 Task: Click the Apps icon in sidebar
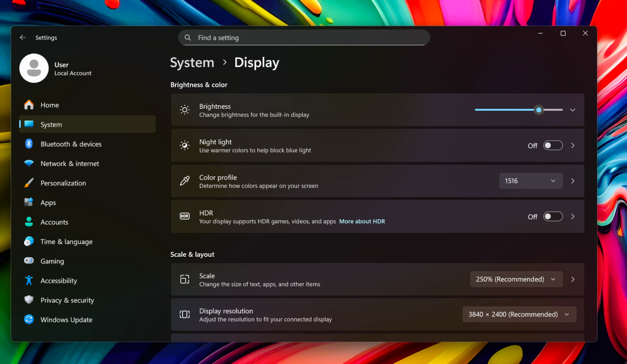pos(29,202)
